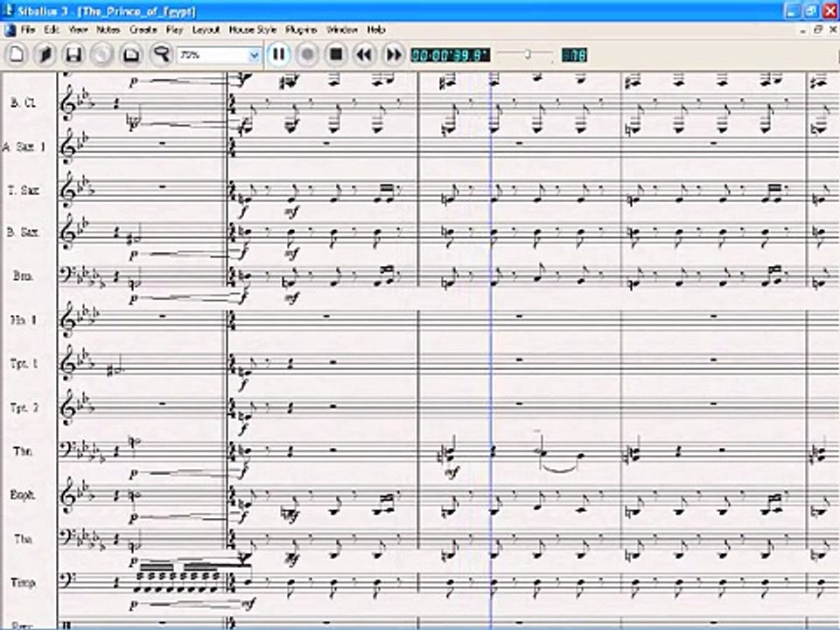Click the Bsn. staff label
Viewport: 840px width, 630px height.
tap(23, 276)
